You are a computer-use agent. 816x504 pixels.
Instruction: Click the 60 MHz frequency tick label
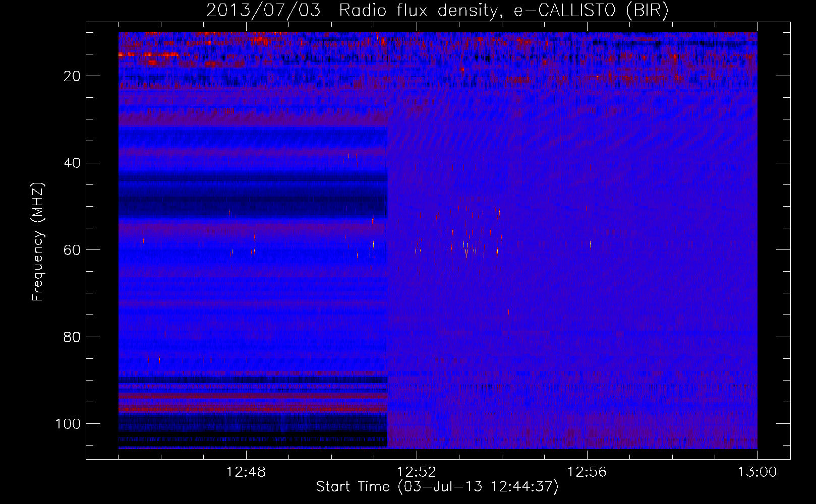tap(72, 250)
